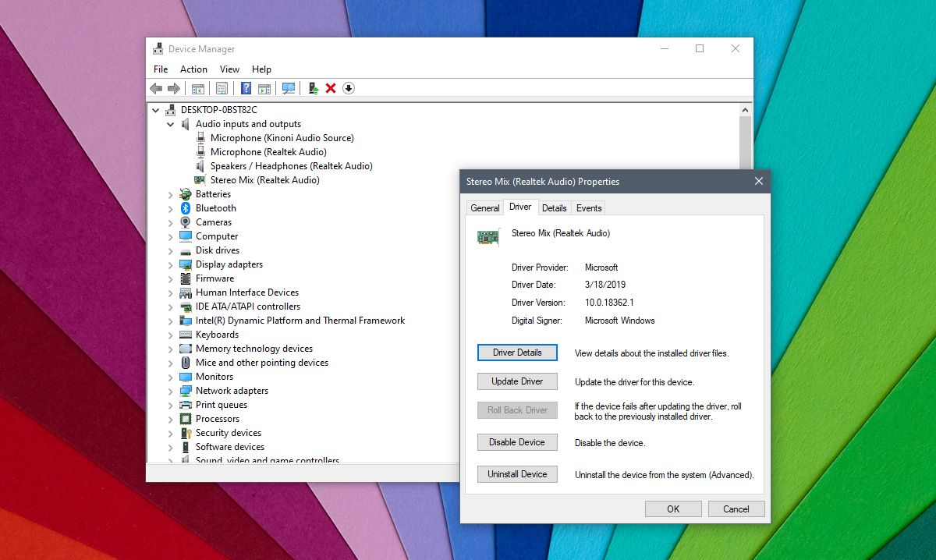Expand the Batteries category
The height and width of the screenshot is (560, 936).
click(x=171, y=194)
